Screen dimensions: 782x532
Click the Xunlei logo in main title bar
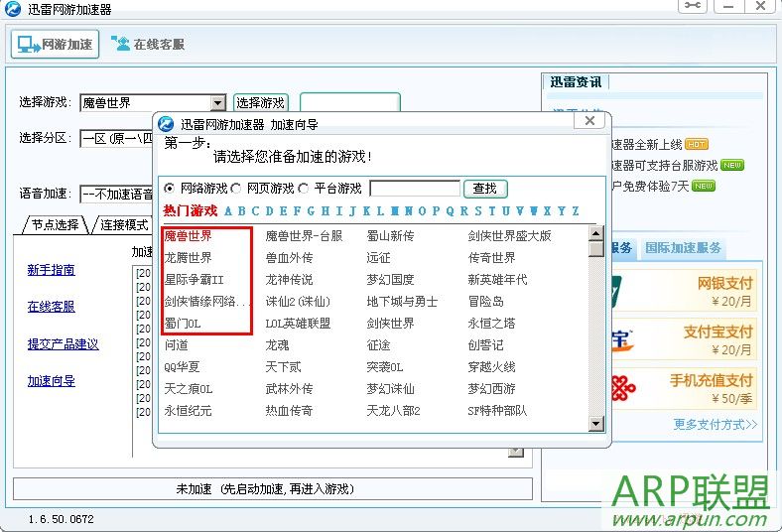point(13,9)
